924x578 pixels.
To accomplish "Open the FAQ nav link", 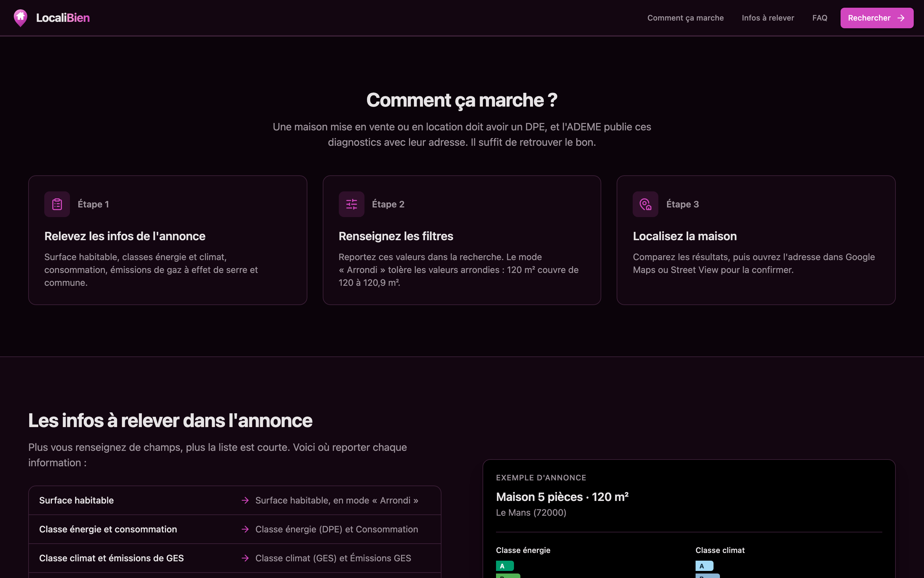I will pyautogui.click(x=820, y=18).
